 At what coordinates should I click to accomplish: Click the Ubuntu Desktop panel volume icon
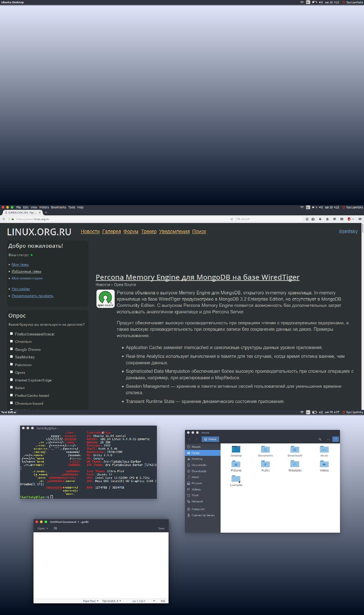pos(321,2)
